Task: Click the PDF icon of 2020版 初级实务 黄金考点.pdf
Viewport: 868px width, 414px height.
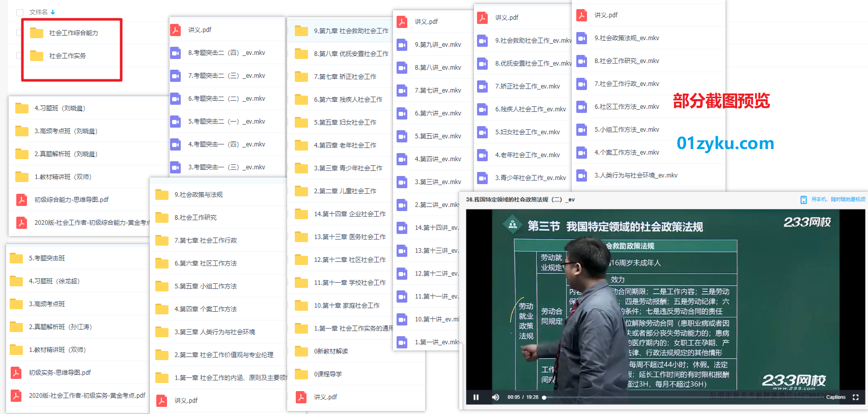Action: tap(16, 396)
